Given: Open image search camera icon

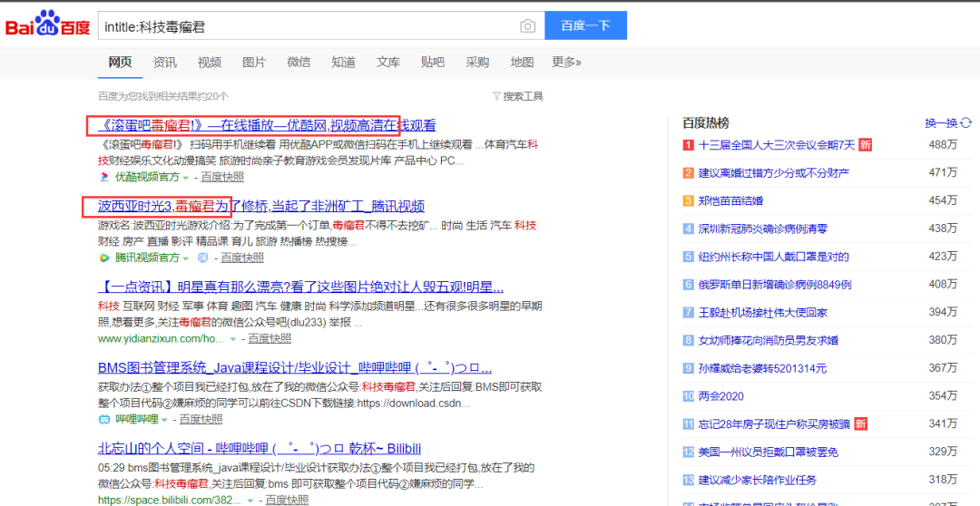Looking at the screenshot, I should click(x=528, y=25).
